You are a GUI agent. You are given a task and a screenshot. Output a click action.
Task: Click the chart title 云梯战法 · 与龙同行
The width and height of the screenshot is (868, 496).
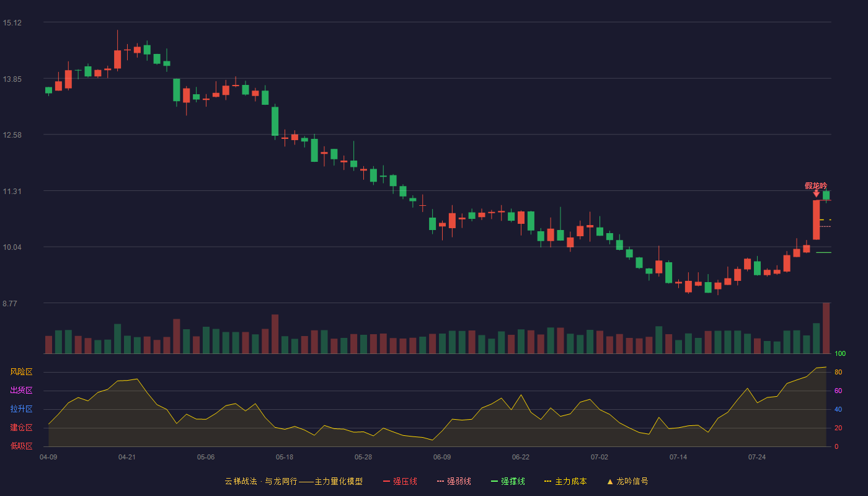tap(261, 481)
